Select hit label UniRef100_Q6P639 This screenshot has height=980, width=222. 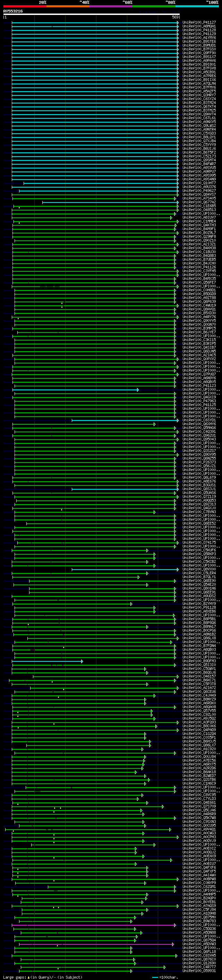click(x=199, y=301)
